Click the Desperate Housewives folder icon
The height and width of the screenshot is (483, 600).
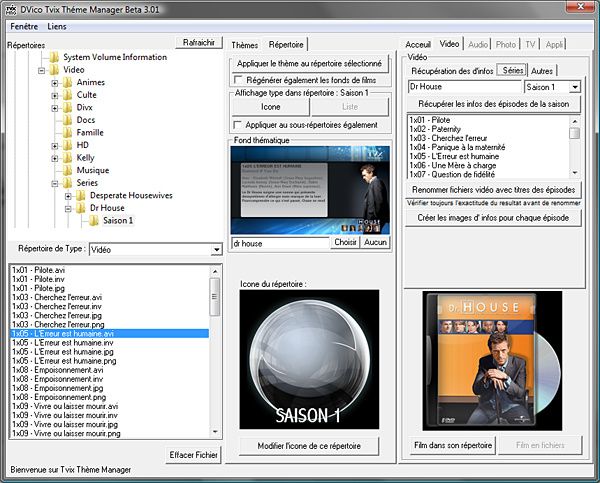pyautogui.click(x=81, y=196)
